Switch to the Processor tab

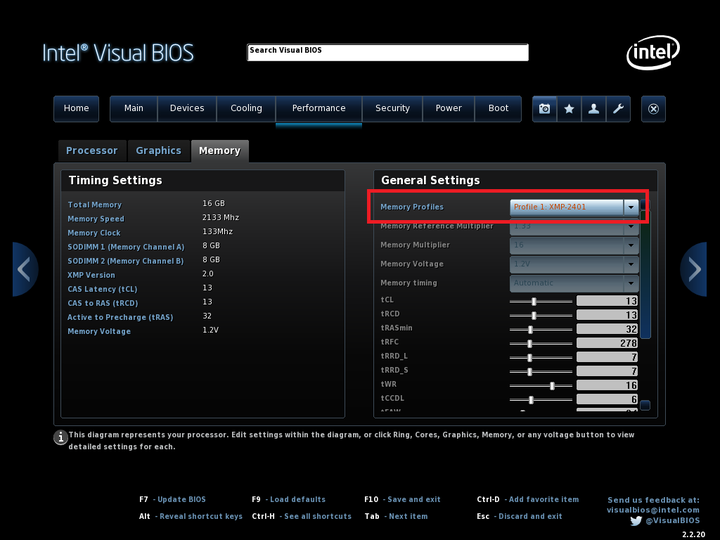pos(92,151)
